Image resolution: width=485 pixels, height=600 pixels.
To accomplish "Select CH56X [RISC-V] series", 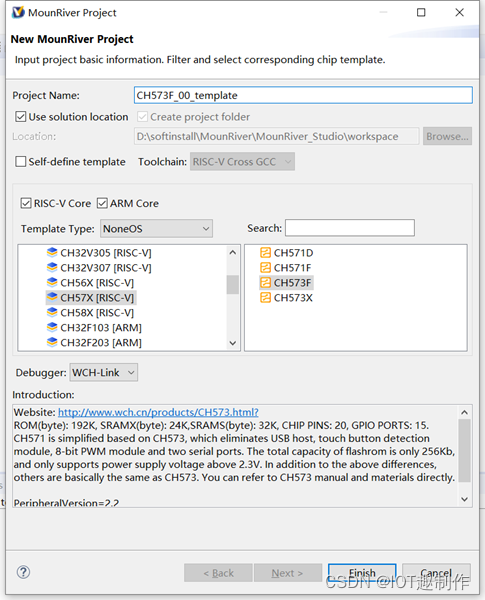I will (x=97, y=283).
